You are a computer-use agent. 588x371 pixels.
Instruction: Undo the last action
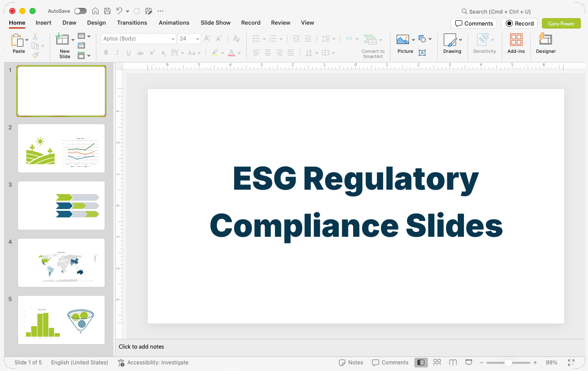119,11
